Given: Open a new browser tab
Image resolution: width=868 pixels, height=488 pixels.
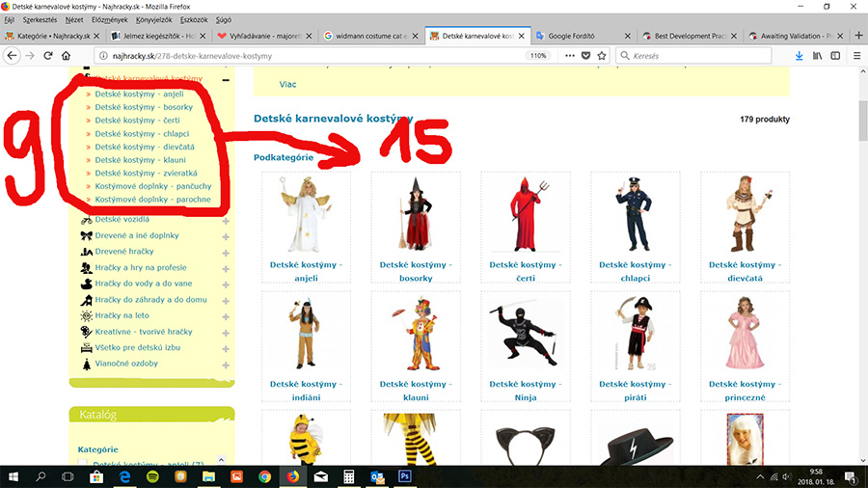Looking at the screenshot, I should pos(858,36).
